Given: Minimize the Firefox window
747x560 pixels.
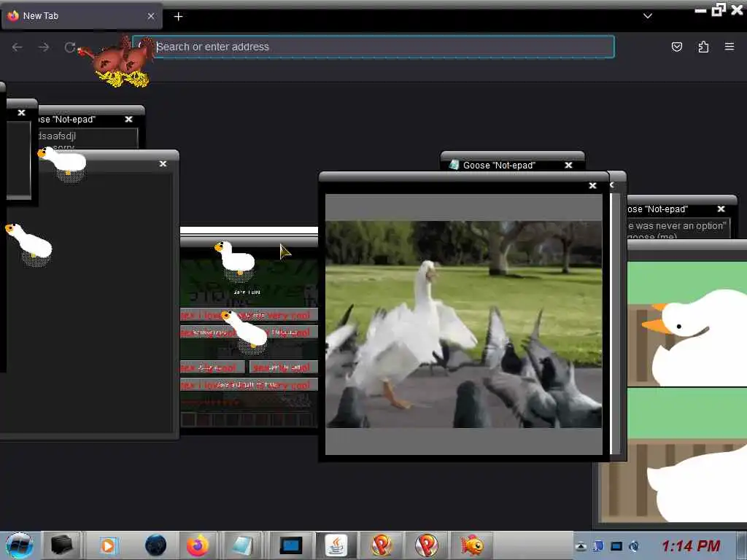Looking at the screenshot, I should 700,10.
